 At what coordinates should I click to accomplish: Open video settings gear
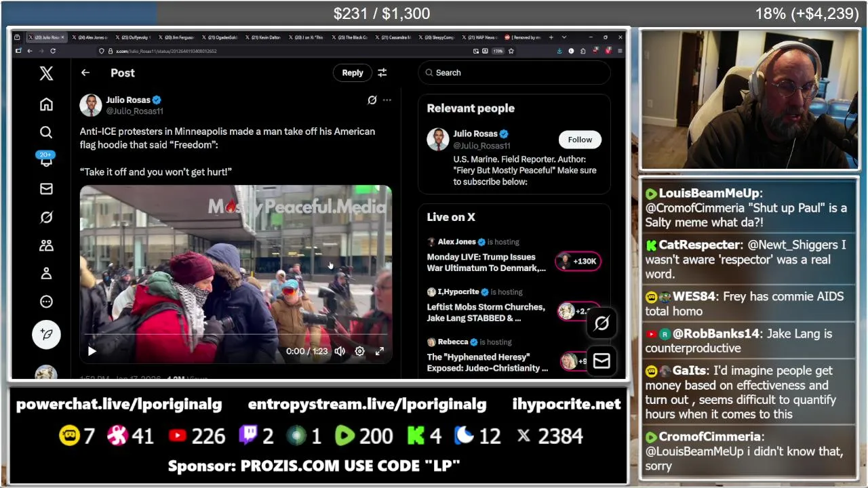click(x=359, y=351)
